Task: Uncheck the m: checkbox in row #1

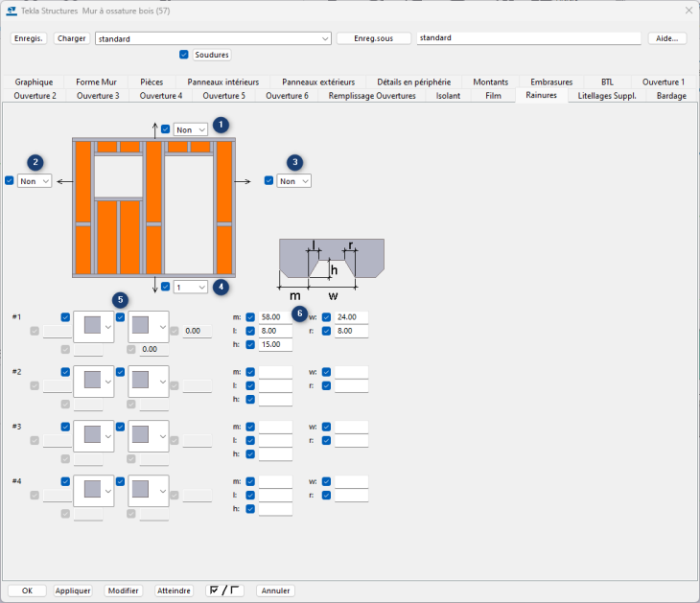Action: point(250,316)
